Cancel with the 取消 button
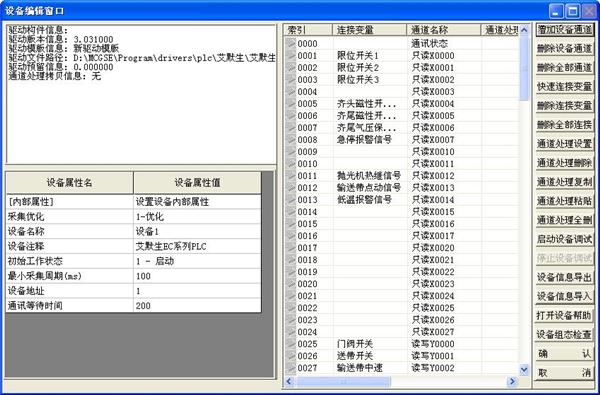Viewport: 600px width, 395px height. pyautogui.click(x=564, y=372)
